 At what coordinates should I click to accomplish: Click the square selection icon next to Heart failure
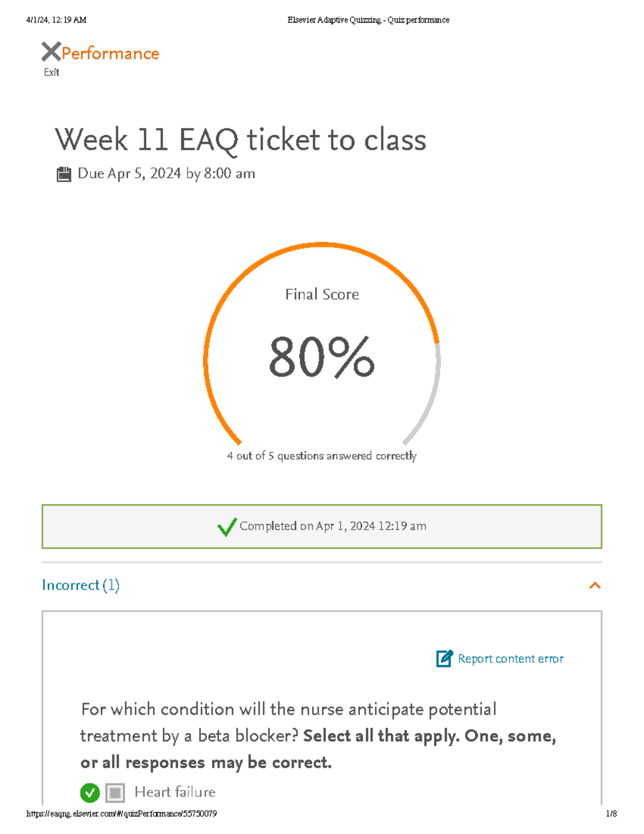pos(114,792)
